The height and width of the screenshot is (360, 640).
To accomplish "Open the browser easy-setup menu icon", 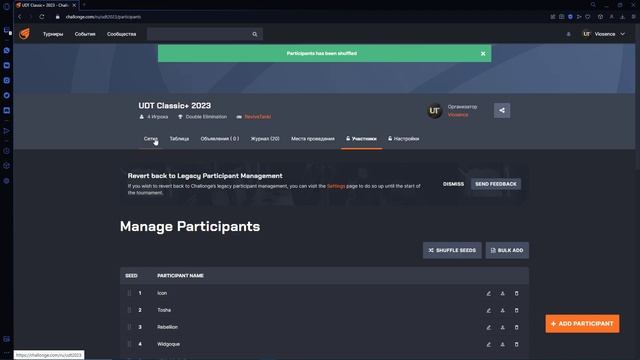I will coord(633,17).
